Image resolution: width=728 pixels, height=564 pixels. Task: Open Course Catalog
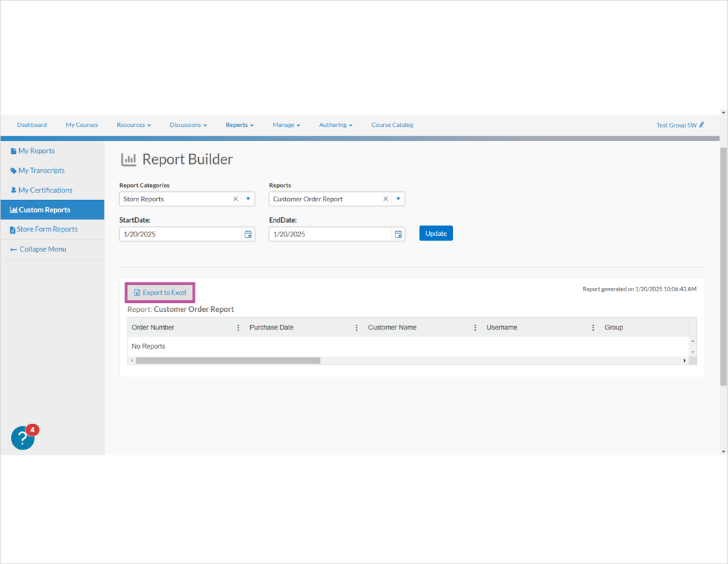pos(392,125)
